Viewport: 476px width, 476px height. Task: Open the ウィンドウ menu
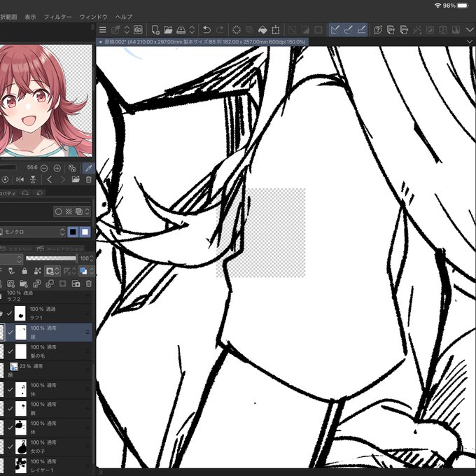point(94,17)
